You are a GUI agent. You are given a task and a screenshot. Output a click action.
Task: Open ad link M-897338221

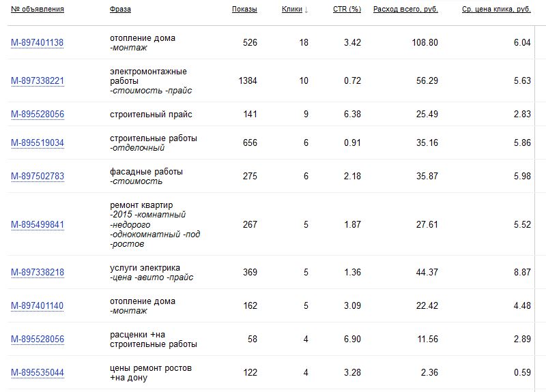coord(38,80)
